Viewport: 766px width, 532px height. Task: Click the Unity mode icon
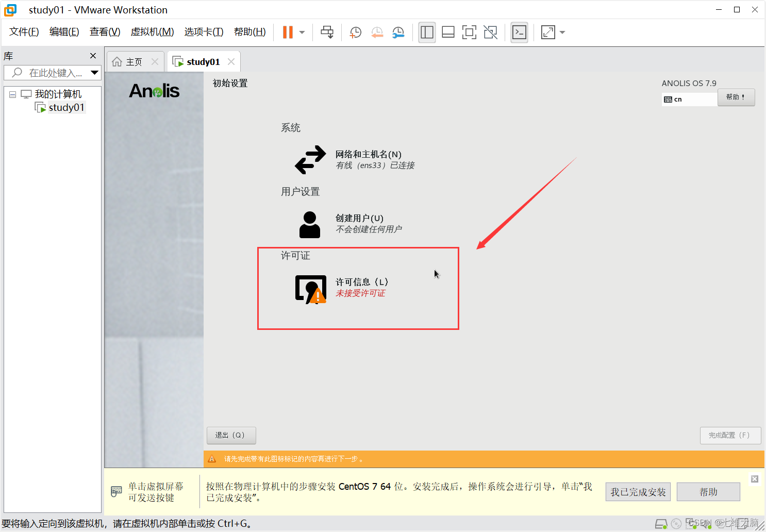click(491, 32)
